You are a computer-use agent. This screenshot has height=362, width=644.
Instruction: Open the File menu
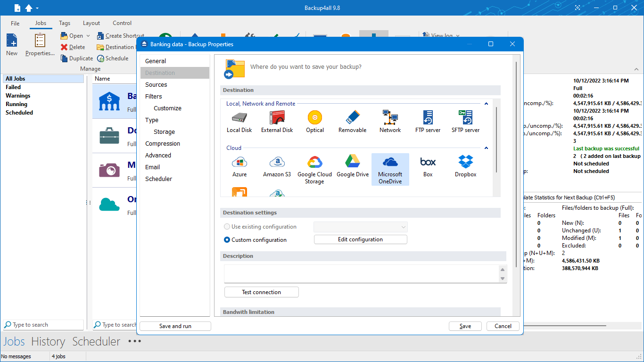click(x=15, y=23)
